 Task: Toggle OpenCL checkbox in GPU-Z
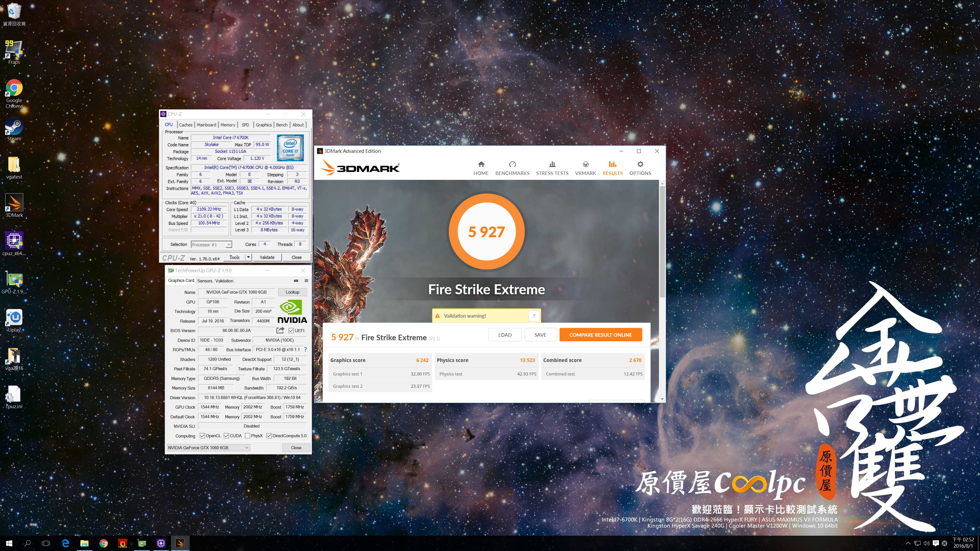202,436
